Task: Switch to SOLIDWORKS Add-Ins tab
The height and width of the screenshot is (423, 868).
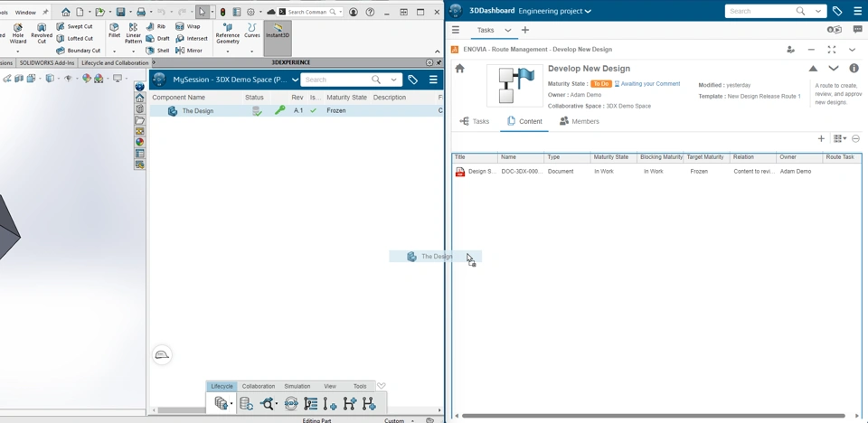Action: (x=47, y=62)
